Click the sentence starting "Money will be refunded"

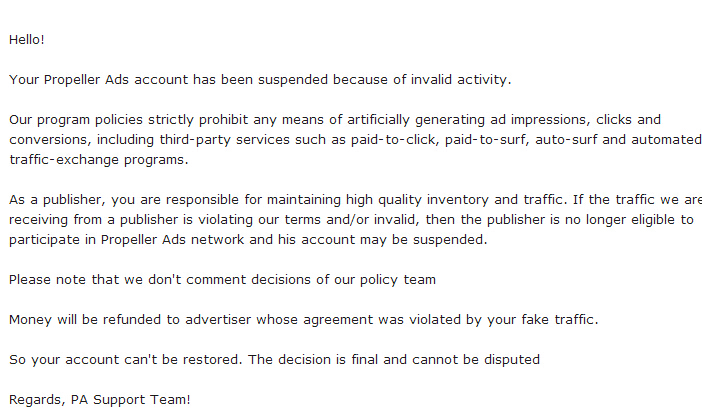pos(304,320)
